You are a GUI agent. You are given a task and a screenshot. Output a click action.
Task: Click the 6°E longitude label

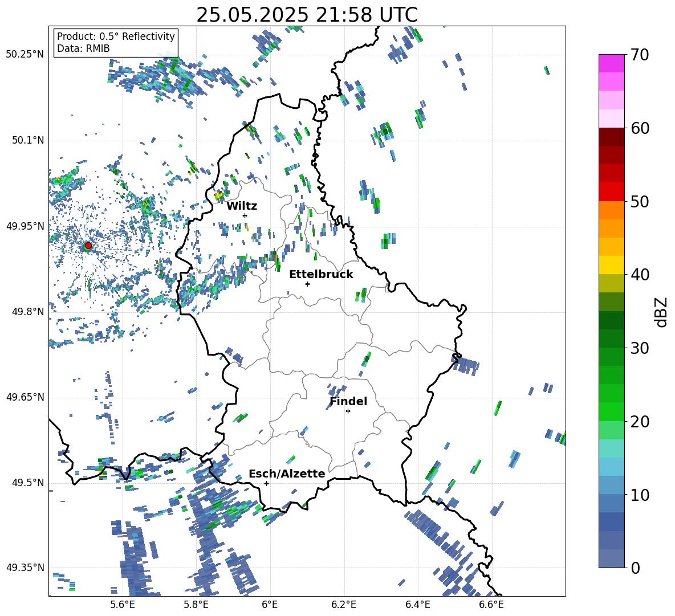point(270,605)
